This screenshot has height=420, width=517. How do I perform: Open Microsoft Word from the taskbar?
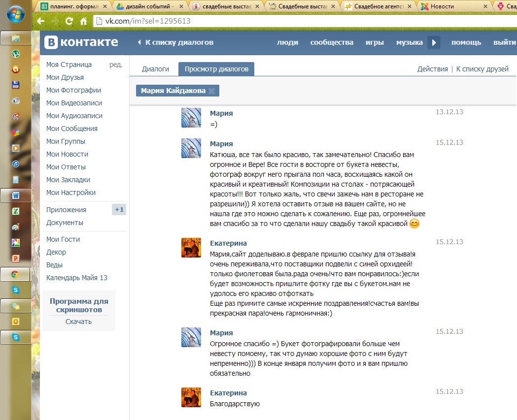[x=15, y=195]
